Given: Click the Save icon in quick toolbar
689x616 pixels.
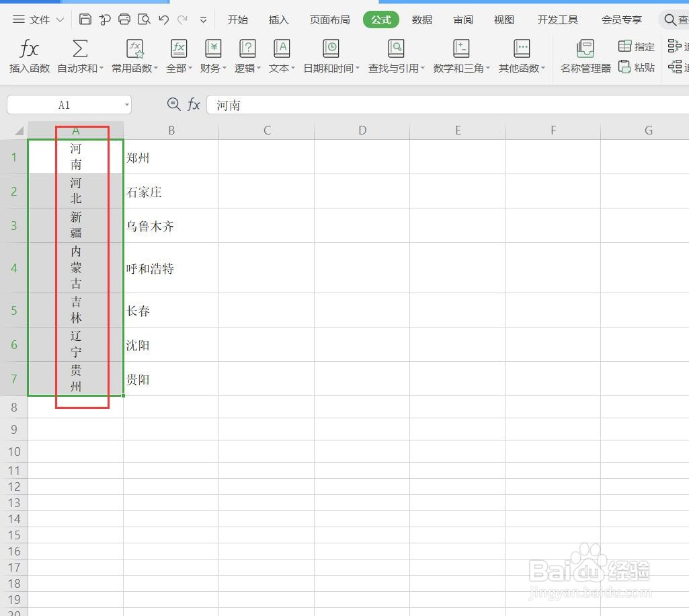Looking at the screenshot, I should [85, 20].
